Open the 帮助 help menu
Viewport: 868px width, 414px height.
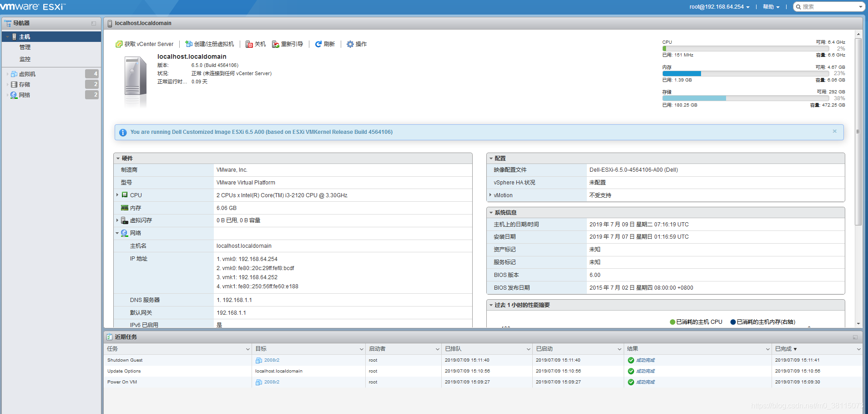click(771, 7)
